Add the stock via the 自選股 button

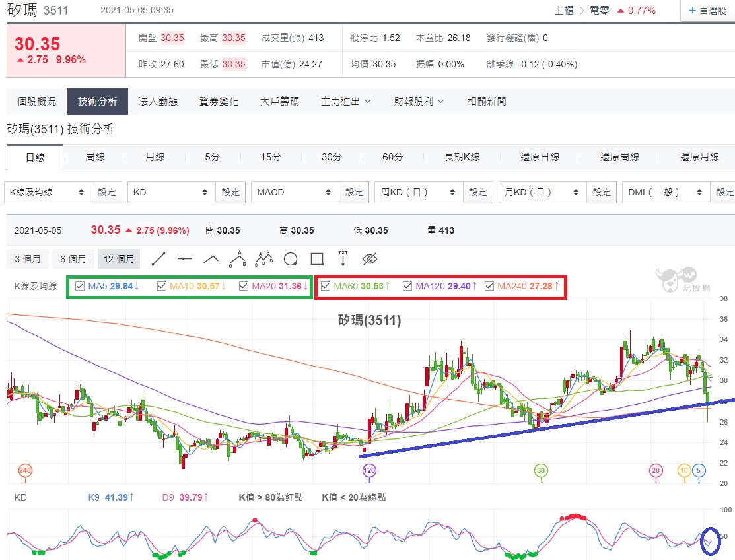(708, 11)
